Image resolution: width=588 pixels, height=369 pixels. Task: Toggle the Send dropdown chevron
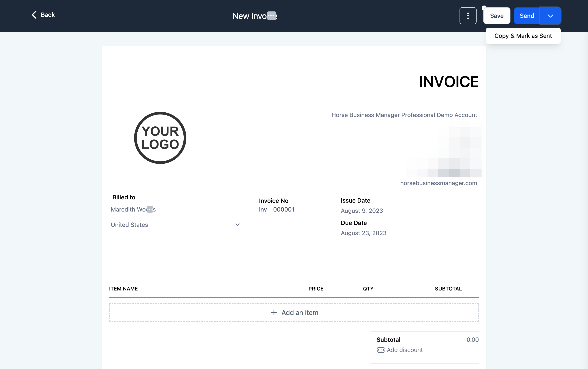pos(550,16)
